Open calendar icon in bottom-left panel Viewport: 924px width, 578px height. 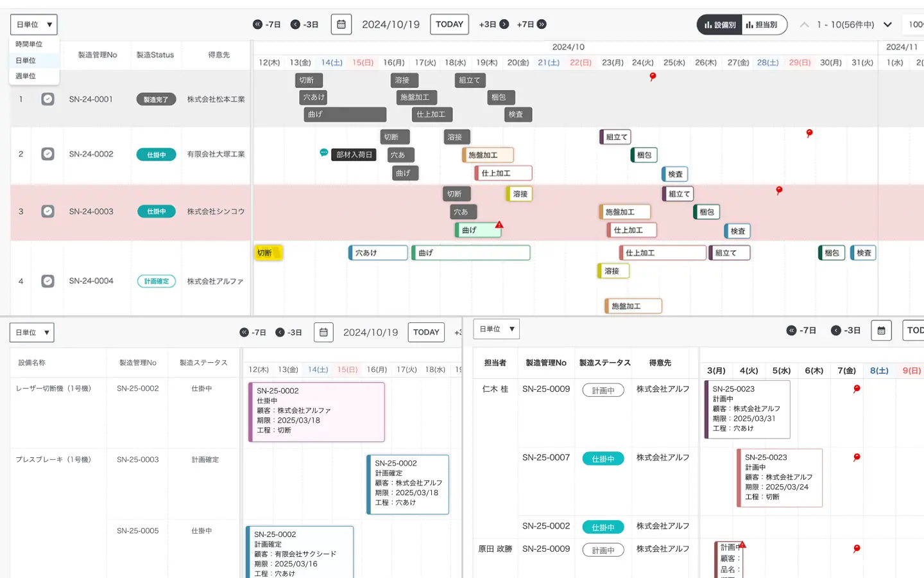(x=323, y=332)
